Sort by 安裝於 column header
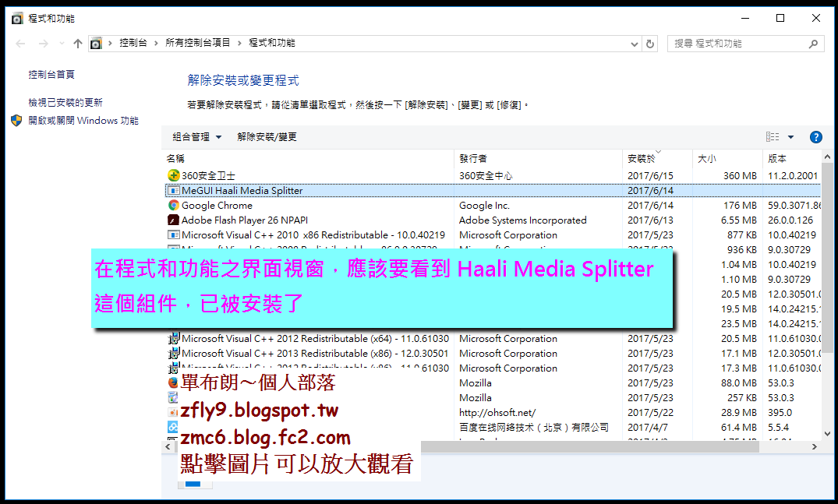Image resolution: width=838 pixels, height=504 pixels. pyautogui.click(x=658, y=159)
